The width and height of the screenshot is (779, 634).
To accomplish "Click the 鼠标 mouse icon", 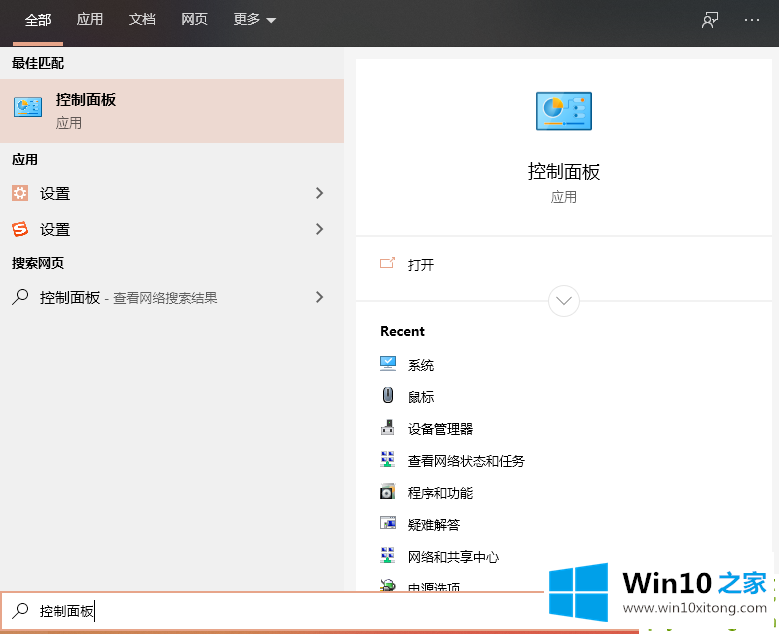I will pyautogui.click(x=388, y=396).
